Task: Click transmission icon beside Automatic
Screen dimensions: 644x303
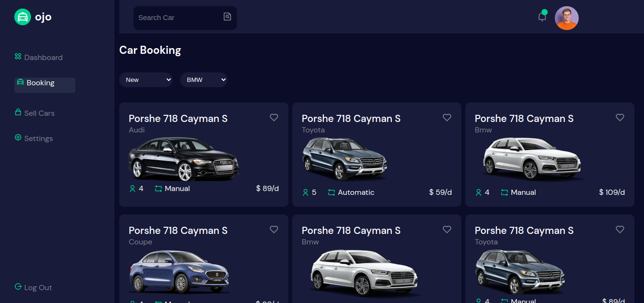Action: pos(332,193)
